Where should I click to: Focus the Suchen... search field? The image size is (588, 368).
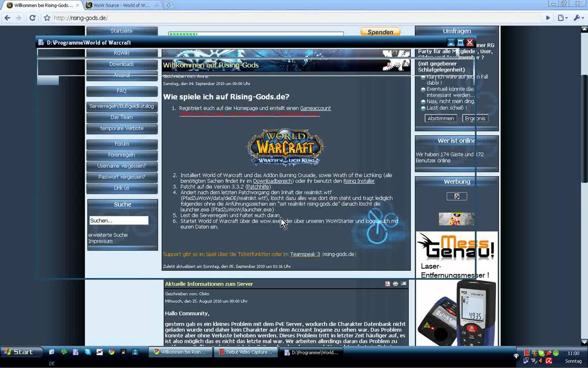coord(119,220)
